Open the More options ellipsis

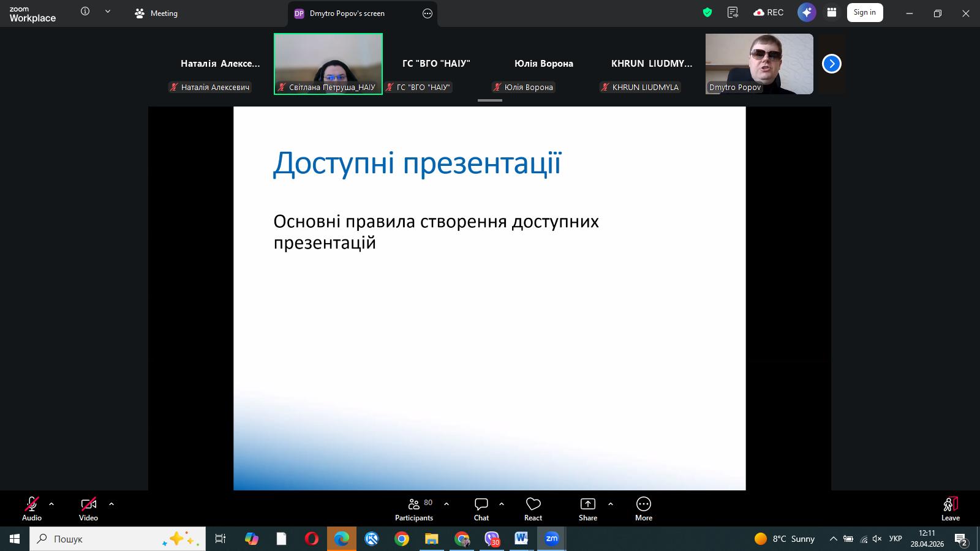(x=644, y=509)
